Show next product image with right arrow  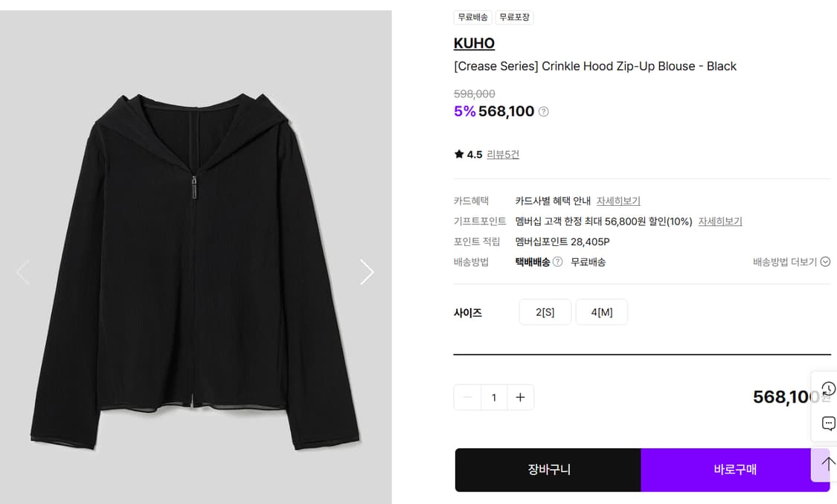pos(367,272)
